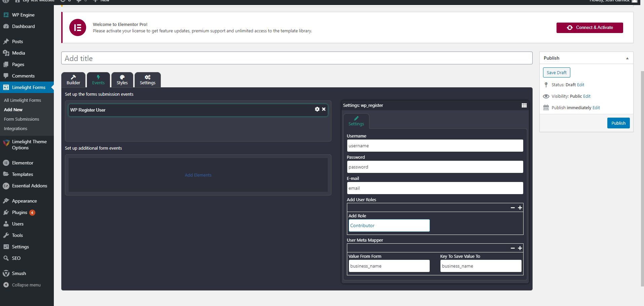Click the plus icon under Add User Roles
The height and width of the screenshot is (306, 644).
click(x=520, y=208)
